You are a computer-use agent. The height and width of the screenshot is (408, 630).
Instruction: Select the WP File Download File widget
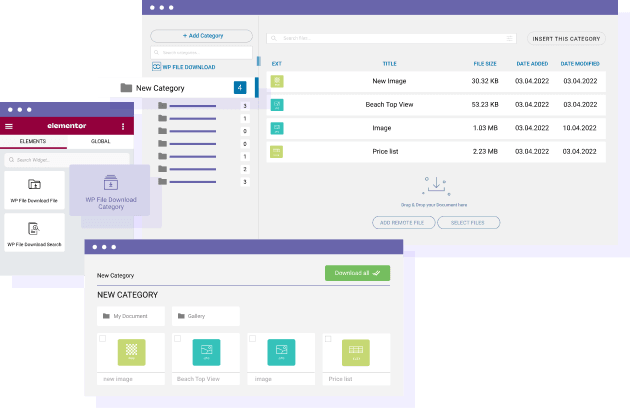point(34,190)
